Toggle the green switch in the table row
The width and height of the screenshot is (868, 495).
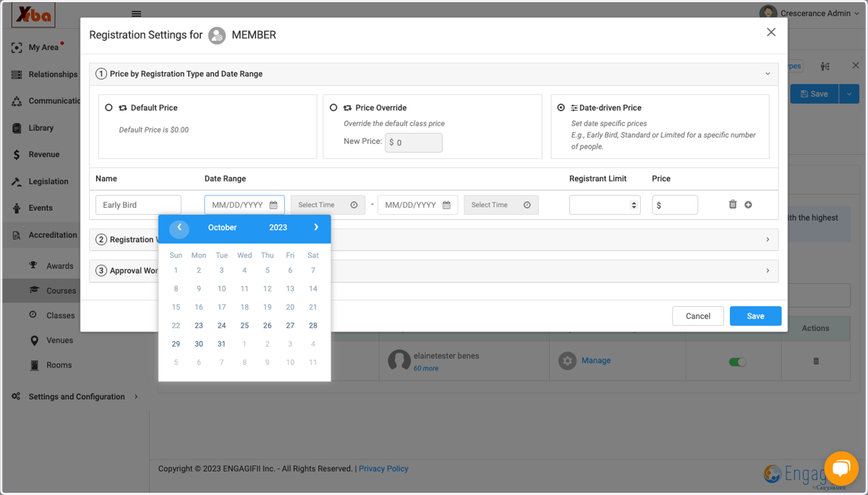tap(737, 362)
